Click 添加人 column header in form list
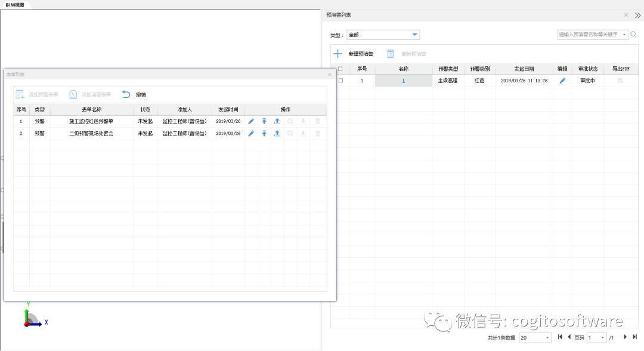Viewport: 644px width, 351px height. tap(185, 109)
